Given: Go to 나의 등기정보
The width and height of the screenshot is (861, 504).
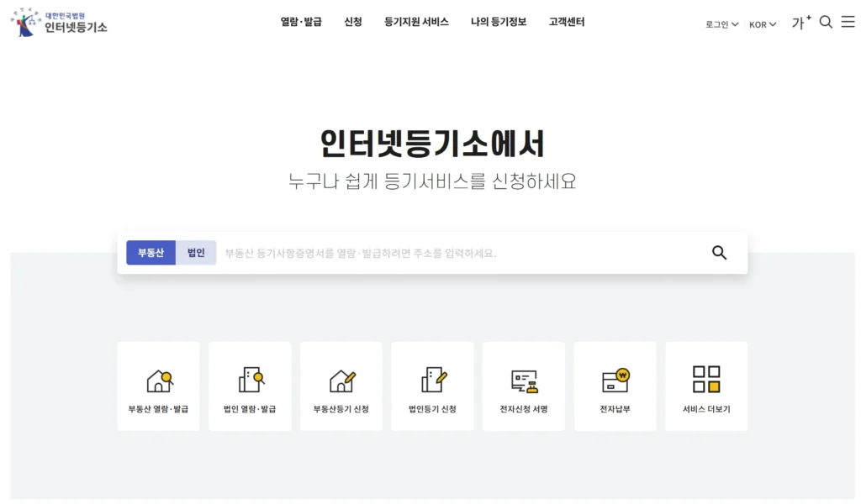Looking at the screenshot, I should click(x=498, y=23).
